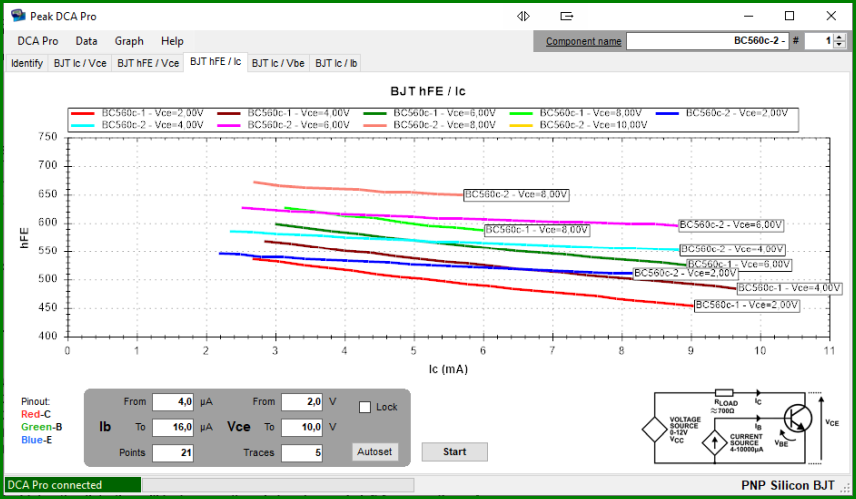856x499 pixels.
Task: Click the Vce From value field
Action: (x=301, y=402)
